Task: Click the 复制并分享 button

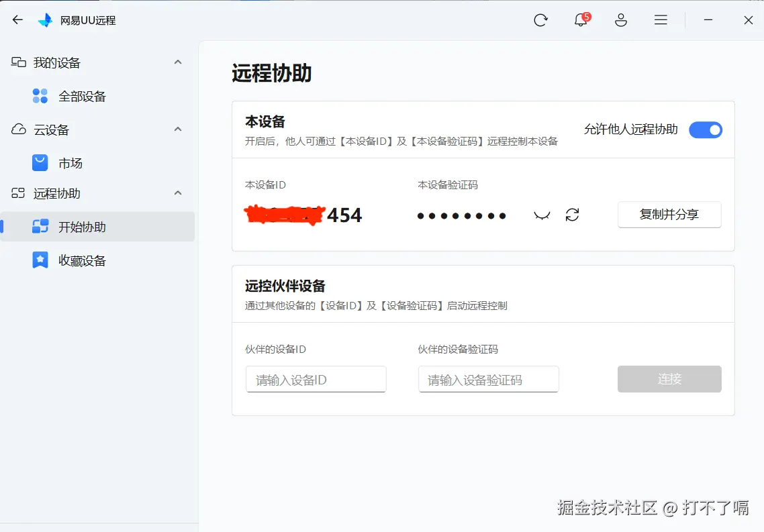Action: (669, 215)
